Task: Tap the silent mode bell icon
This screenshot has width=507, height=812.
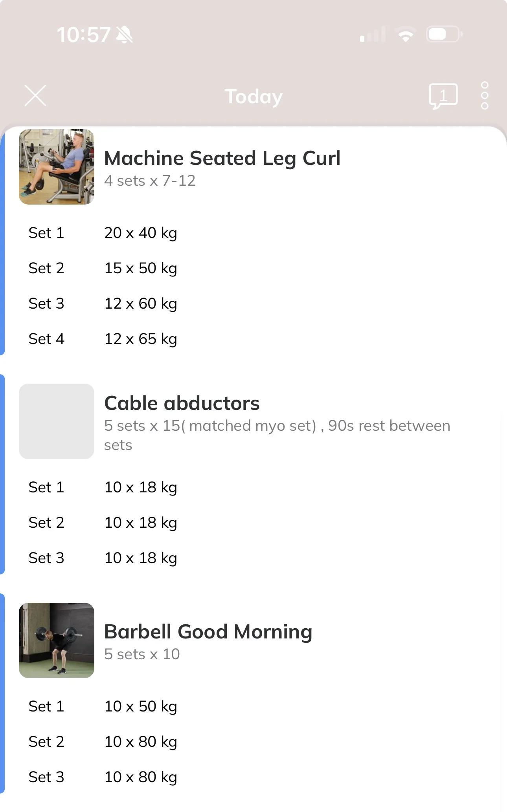Action: (125, 35)
